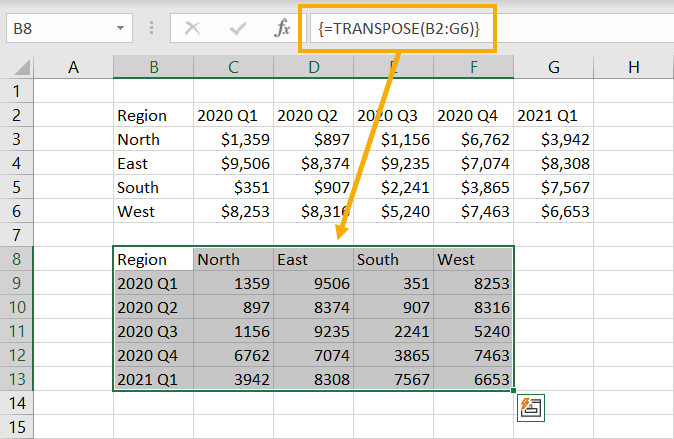Select row 1 header

coord(16,91)
